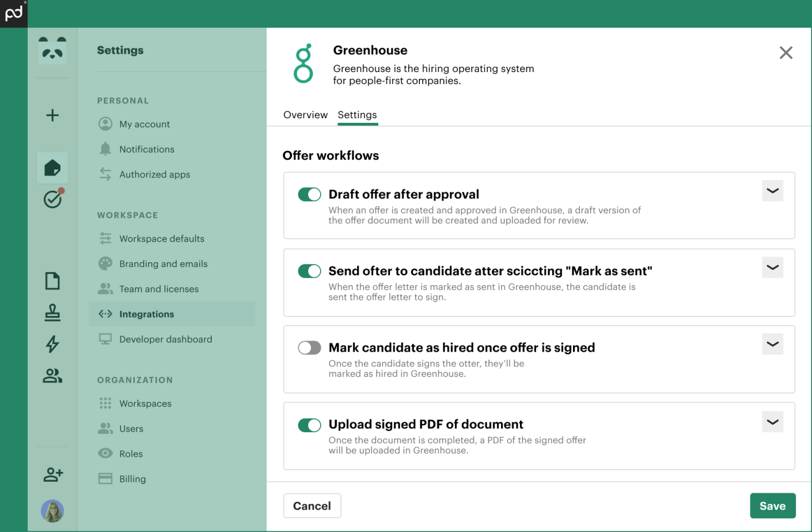Expand the Mark candidate as hired section
The image size is (812, 532).
click(772, 344)
